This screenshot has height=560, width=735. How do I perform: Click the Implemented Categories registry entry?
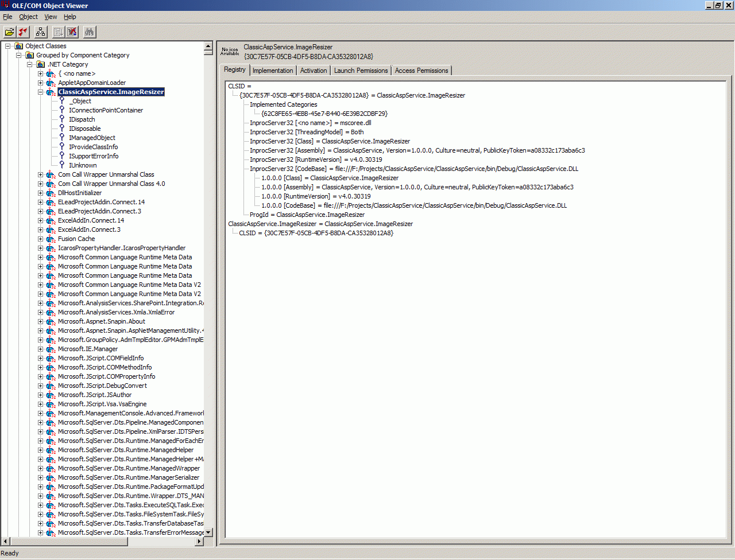coord(283,104)
